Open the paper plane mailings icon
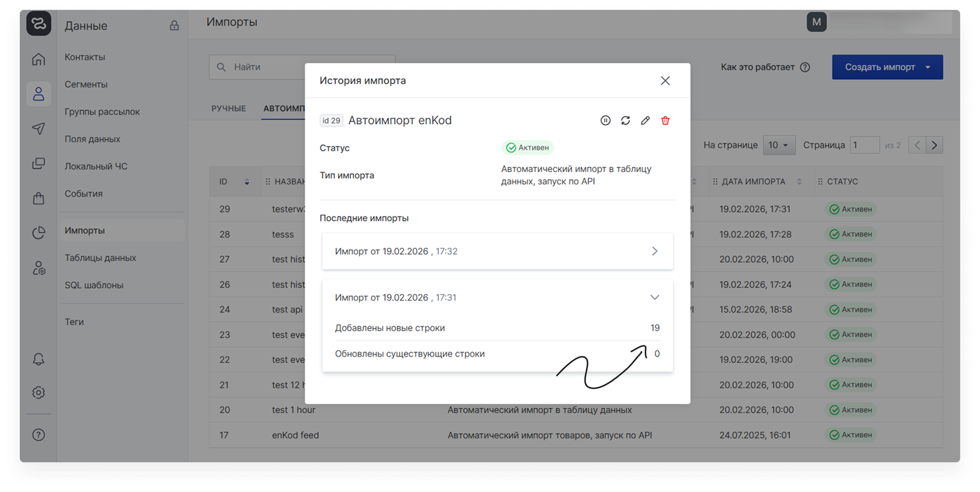980x492 pixels. pyautogui.click(x=38, y=129)
